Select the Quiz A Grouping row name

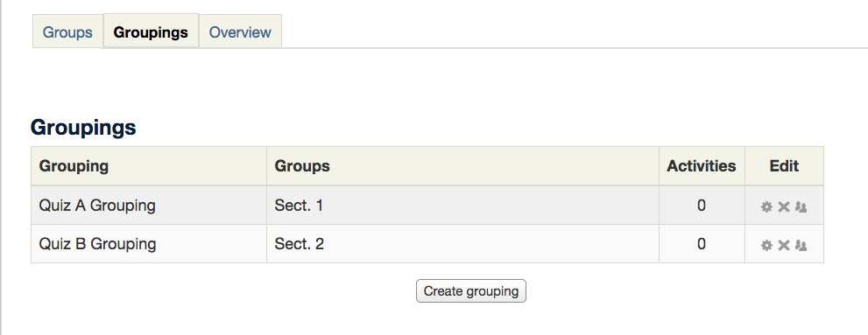click(x=97, y=206)
